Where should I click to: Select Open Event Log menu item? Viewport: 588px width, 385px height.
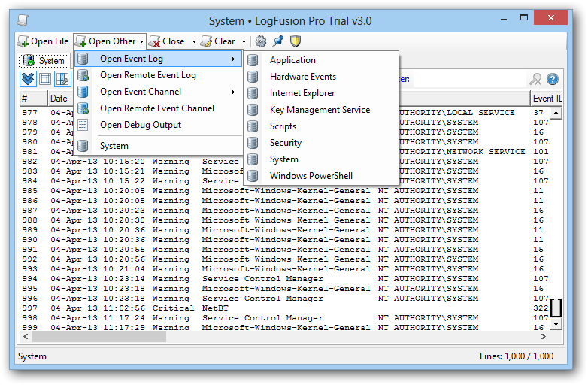(158, 59)
